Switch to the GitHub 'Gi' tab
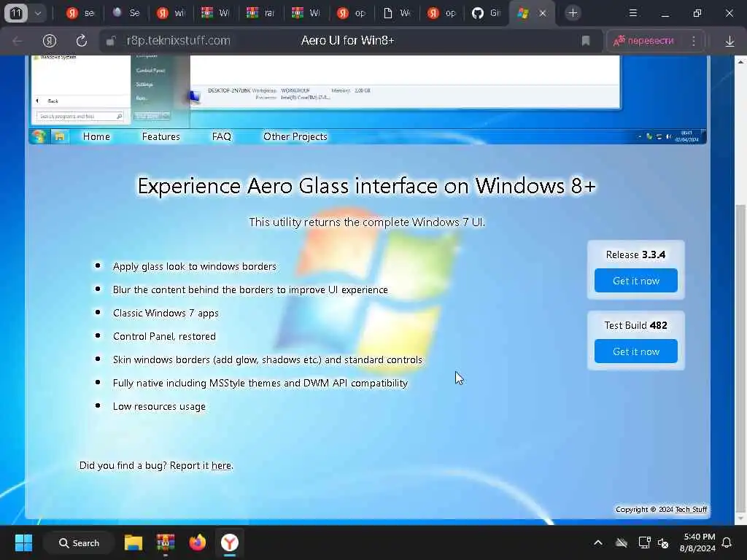Screen dimensions: 747x560 [486, 13]
